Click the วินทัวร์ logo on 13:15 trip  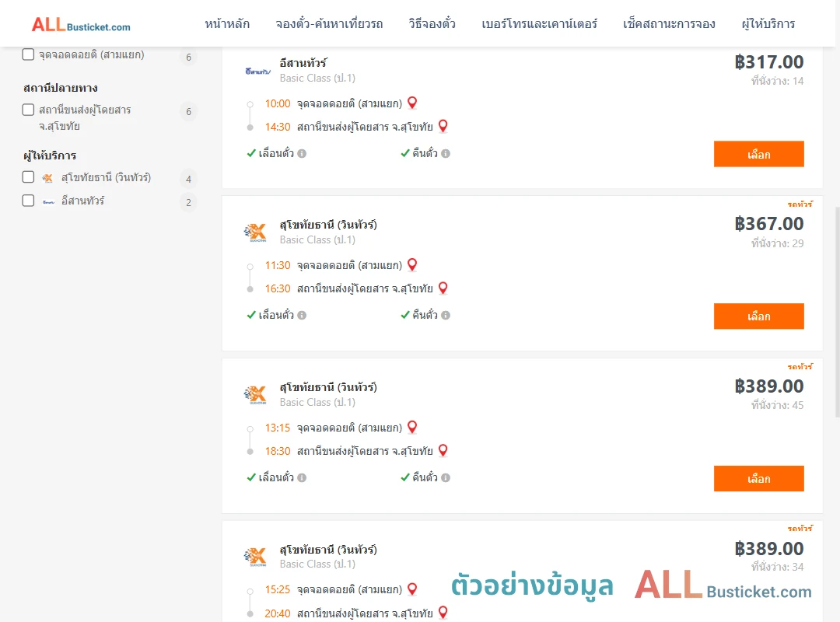pyautogui.click(x=255, y=395)
